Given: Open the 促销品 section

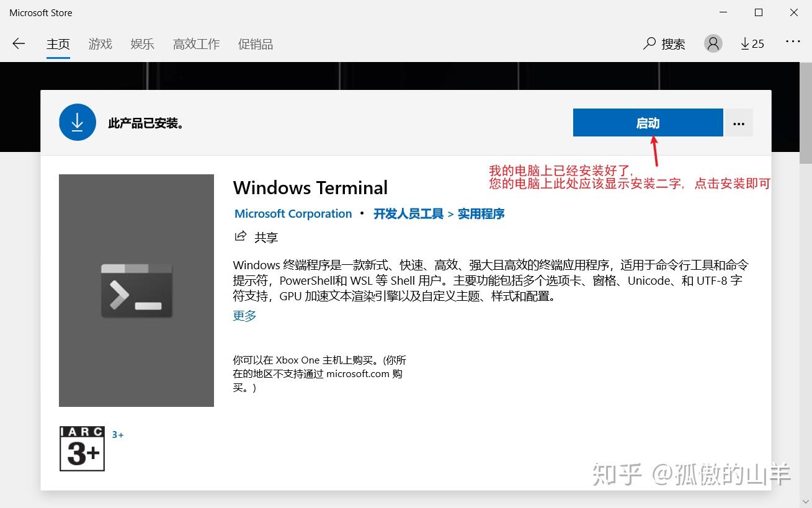Looking at the screenshot, I should tap(255, 43).
